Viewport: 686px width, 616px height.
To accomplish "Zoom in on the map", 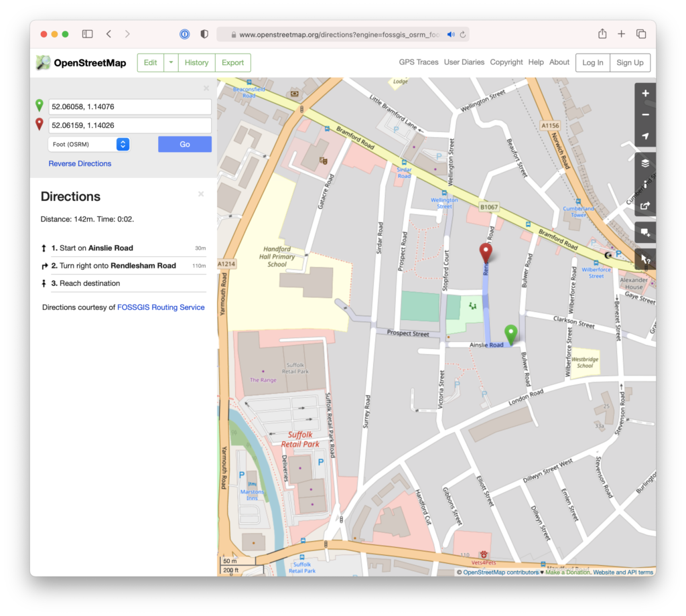I will click(645, 94).
